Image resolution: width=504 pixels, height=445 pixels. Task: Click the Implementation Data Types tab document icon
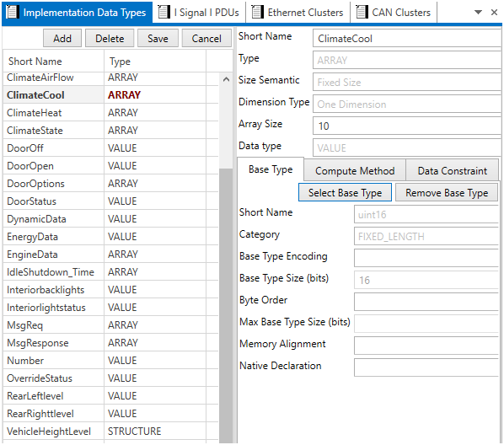12,12
